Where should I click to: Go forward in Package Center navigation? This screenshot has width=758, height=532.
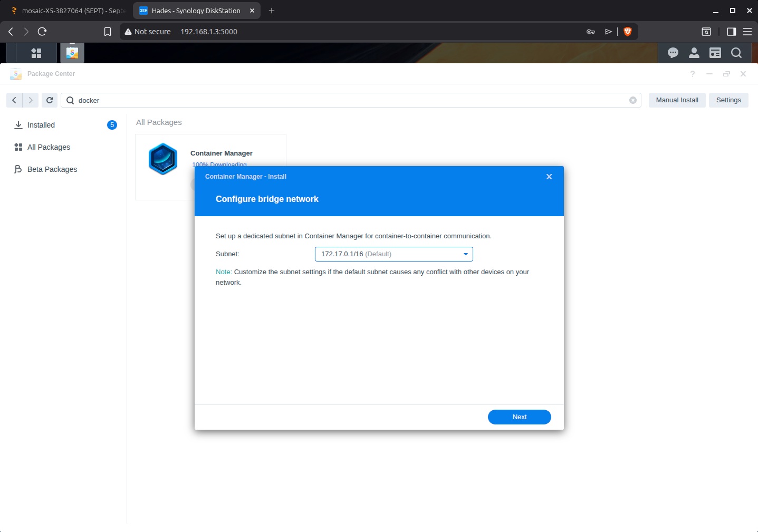(31, 100)
